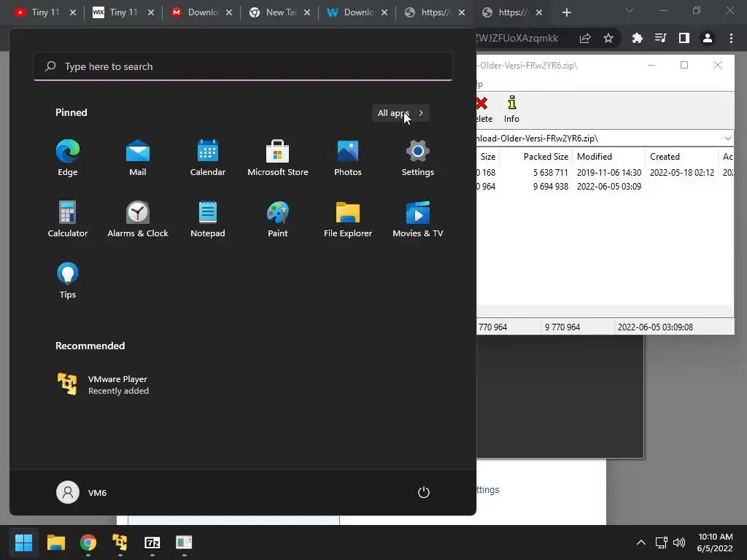Show All apps list
This screenshot has width=747, height=560.
400,113
